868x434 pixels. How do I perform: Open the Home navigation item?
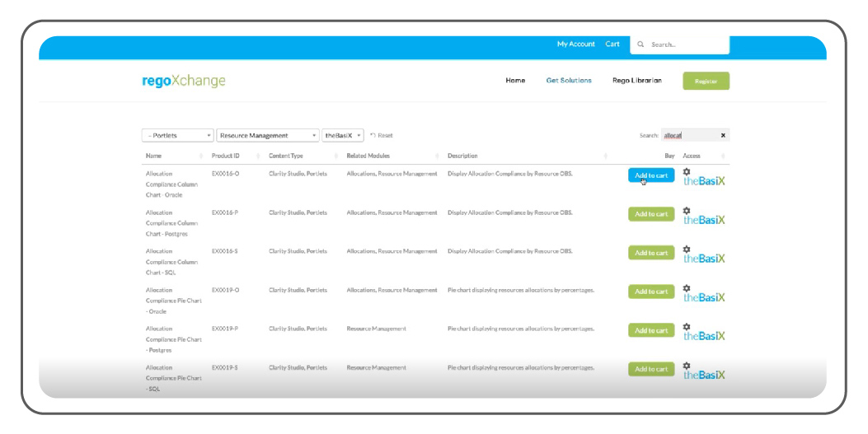(x=515, y=81)
